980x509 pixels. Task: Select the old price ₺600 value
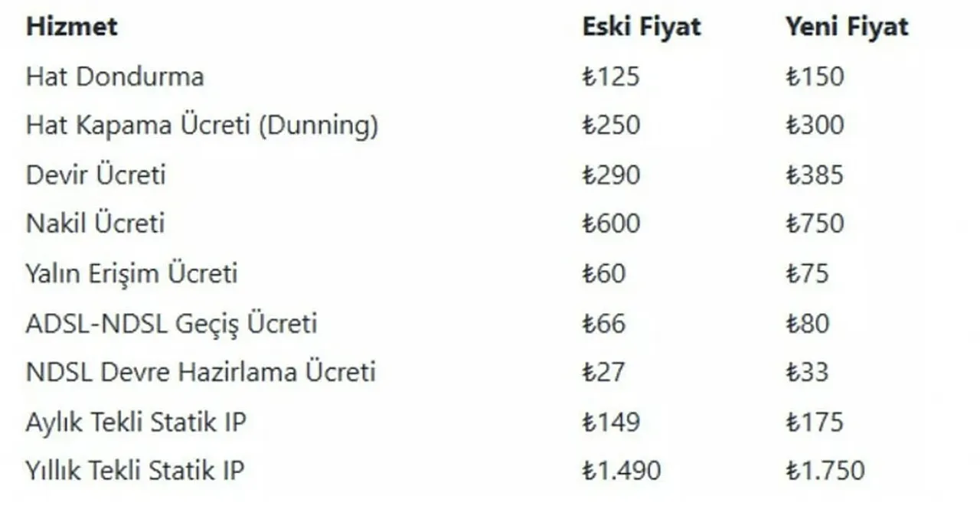[x=611, y=224]
